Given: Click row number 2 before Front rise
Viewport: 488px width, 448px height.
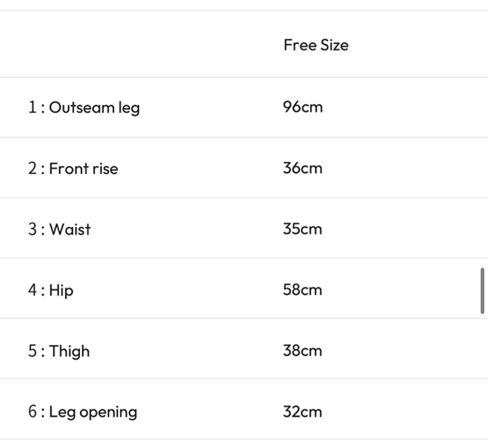Looking at the screenshot, I should (x=33, y=168).
